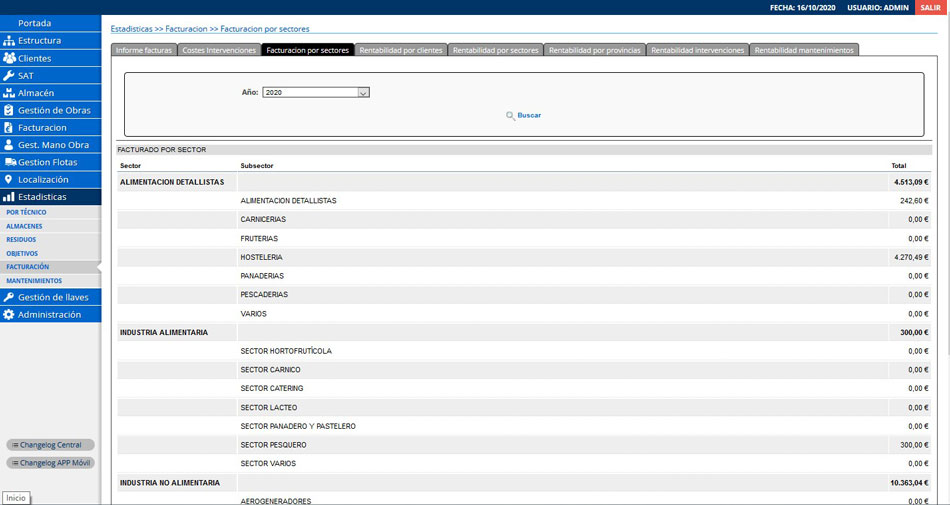Open RESIDUOS statistics submenu
This screenshot has height=505, width=950.
click(21, 240)
